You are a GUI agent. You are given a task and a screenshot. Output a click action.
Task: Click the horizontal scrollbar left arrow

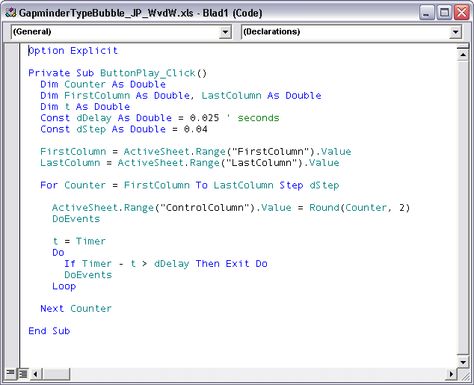click(36, 374)
